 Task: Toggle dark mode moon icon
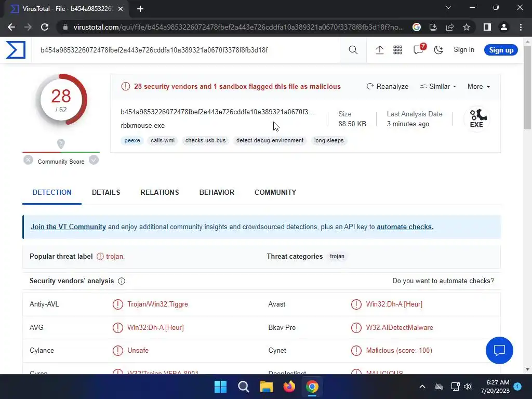438,50
